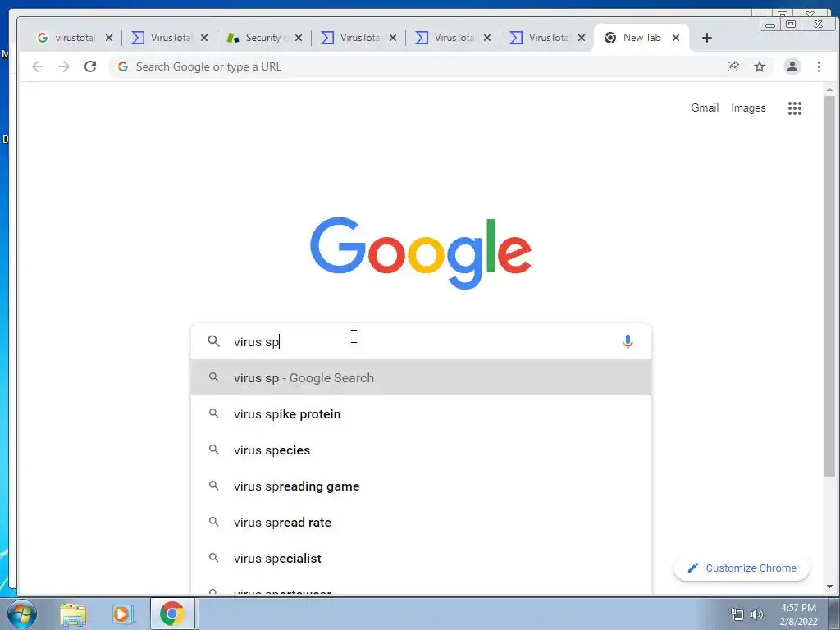Image resolution: width=840 pixels, height=630 pixels.
Task: Open the clock showing 4:57 PM
Action: [798, 614]
